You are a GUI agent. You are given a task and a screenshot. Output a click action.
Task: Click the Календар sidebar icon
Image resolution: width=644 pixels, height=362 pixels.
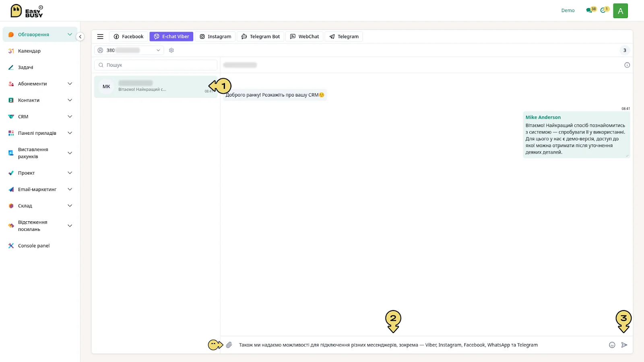(11, 51)
